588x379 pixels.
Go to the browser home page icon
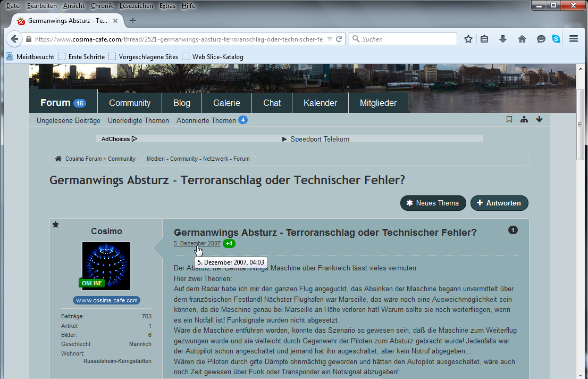point(522,39)
